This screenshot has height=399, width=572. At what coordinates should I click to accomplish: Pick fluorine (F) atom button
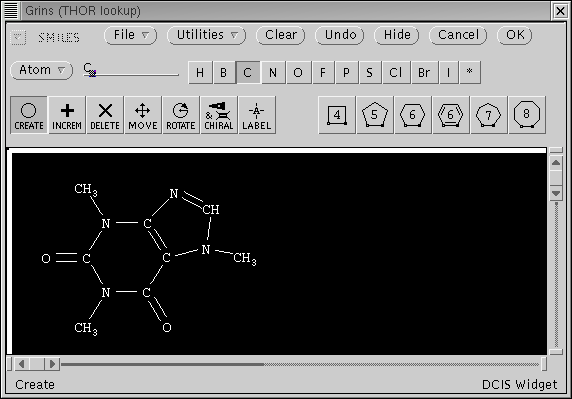coord(323,73)
